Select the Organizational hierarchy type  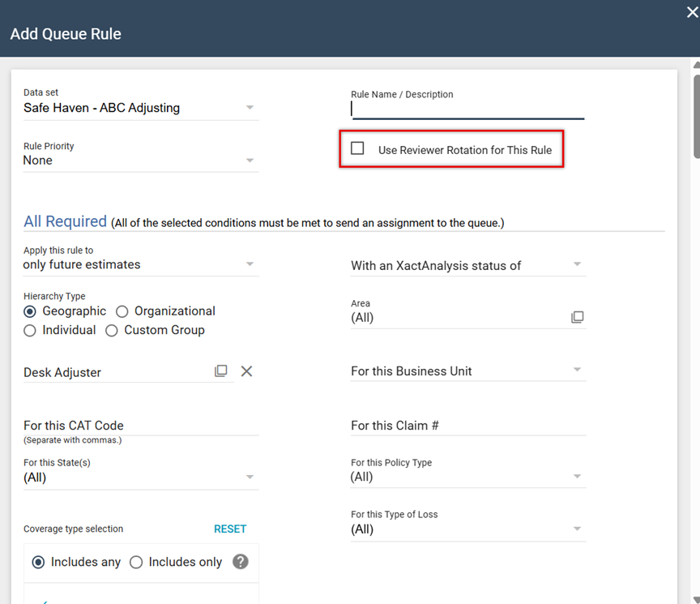pyautogui.click(x=122, y=311)
